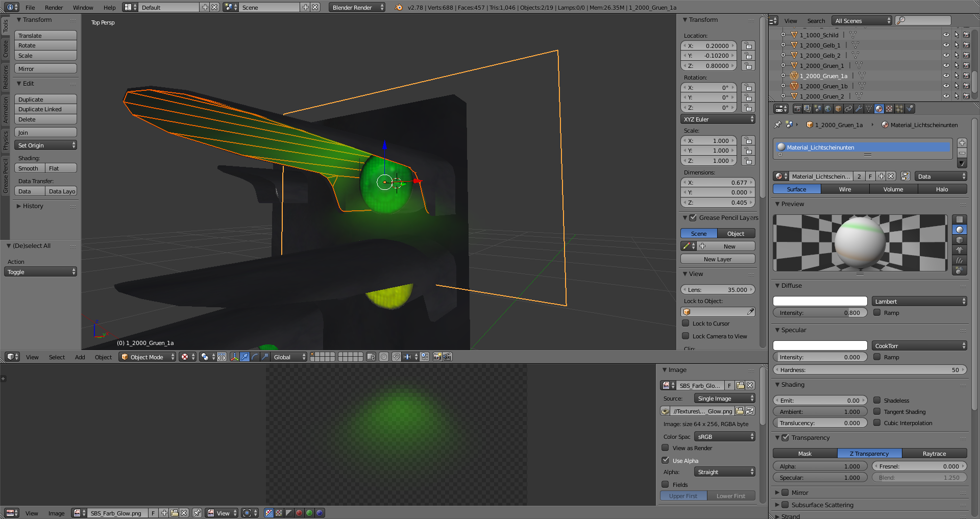Open the Lambert diffuse shader dropdown
Viewport: 980px width, 519px height.
pyautogui.click(x=920, y=302)
